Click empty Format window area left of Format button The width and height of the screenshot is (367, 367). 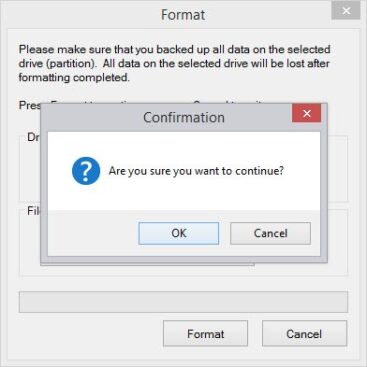coord(91,334)
